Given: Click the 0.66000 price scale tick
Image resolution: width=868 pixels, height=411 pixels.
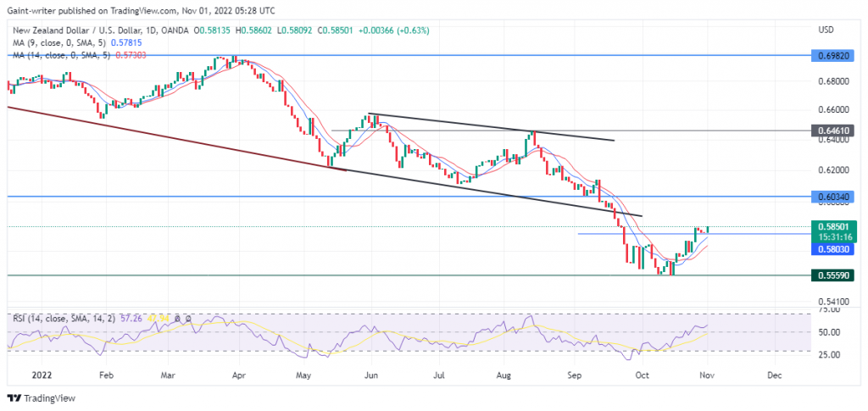Looking at the screenshot, I should tap(834, 109).
